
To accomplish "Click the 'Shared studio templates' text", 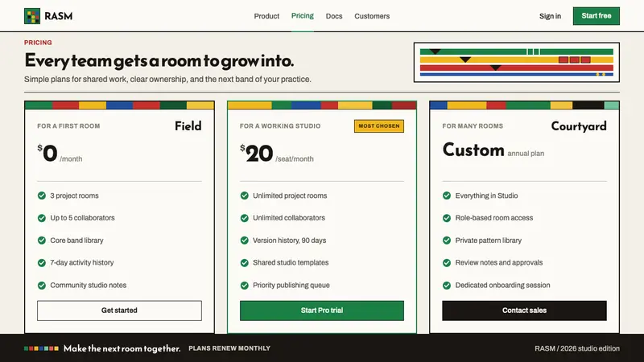I will tap(291, 263).
